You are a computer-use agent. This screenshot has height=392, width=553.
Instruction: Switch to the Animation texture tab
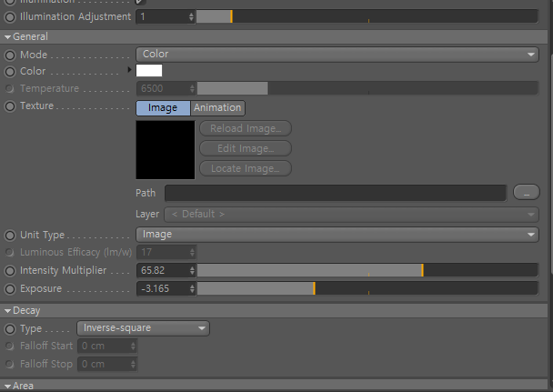217,108
